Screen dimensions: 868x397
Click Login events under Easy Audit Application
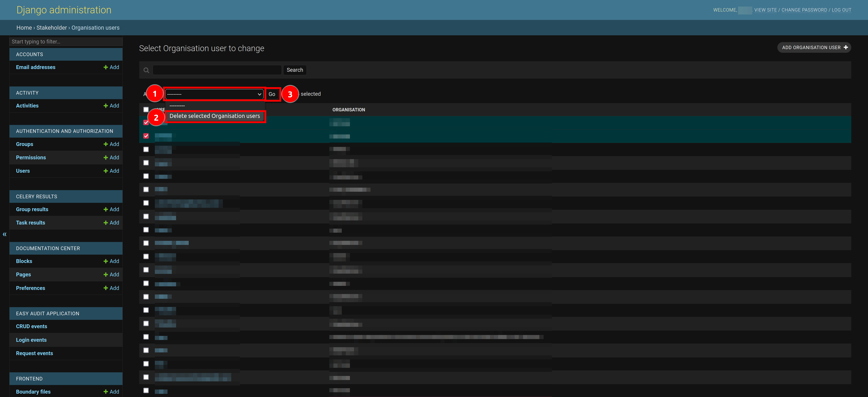click(32, 339)
